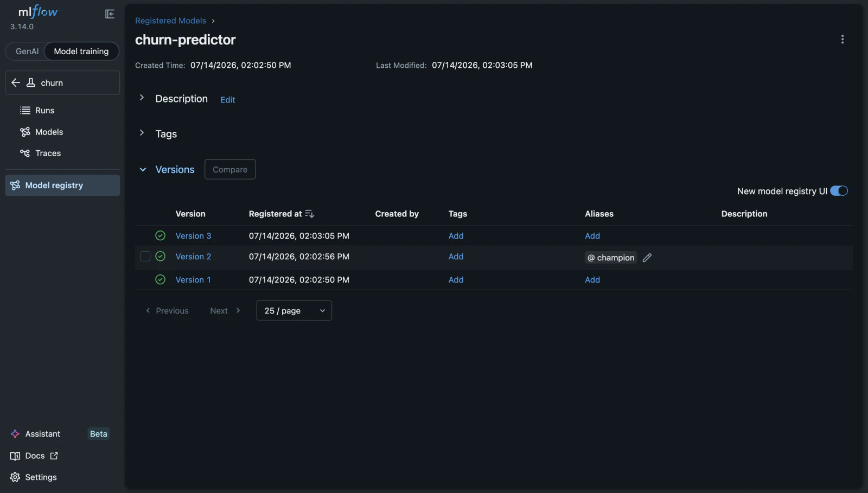
Task: Click the Aliases column header
Action: [599, 214]
